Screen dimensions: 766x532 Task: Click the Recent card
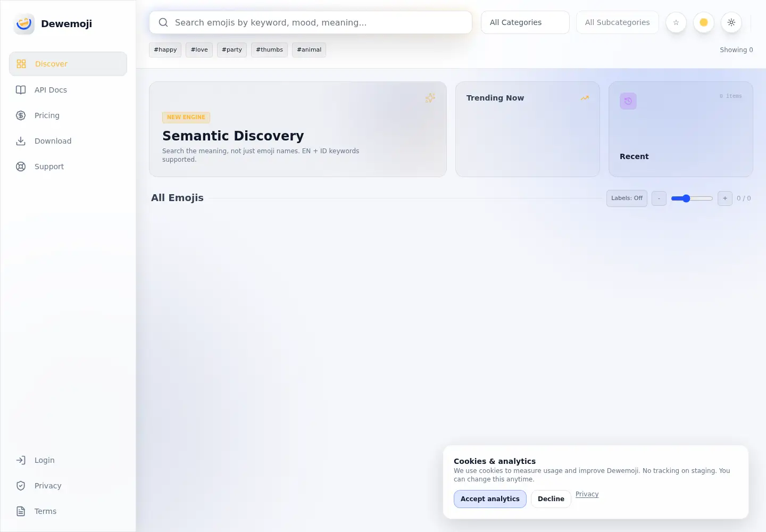[x=681, y=129]
